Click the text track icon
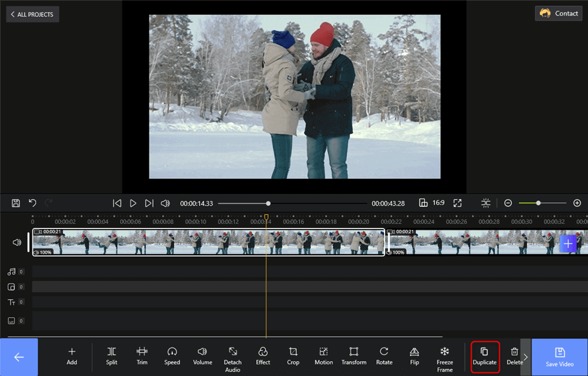This screenshot has width=588, height=376. 11,302
